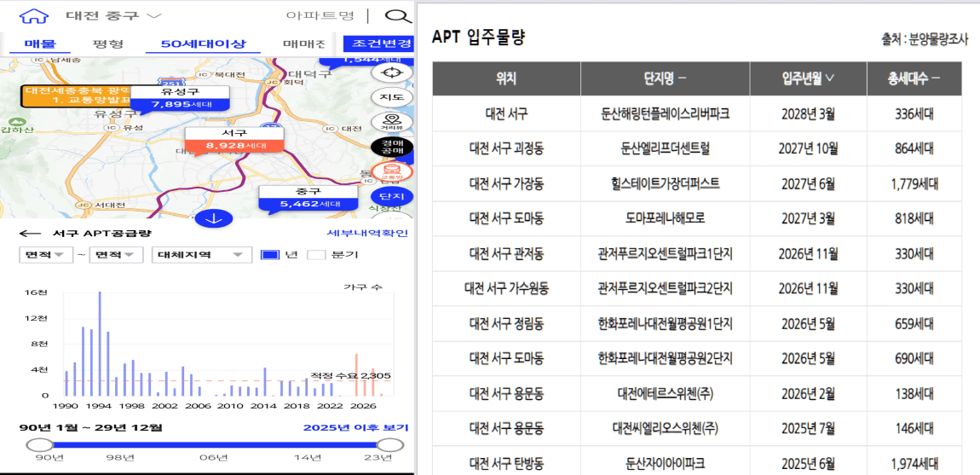Select 힐스테이트가장더퍼스트 cell
980x475 pixels.
point(665,184)
